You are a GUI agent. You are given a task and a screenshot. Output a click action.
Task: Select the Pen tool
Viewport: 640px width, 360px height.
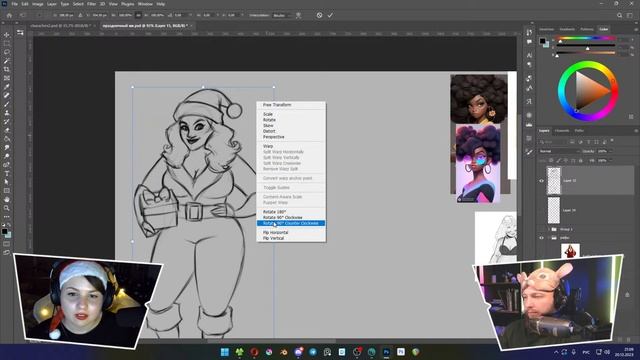point(7,165)
